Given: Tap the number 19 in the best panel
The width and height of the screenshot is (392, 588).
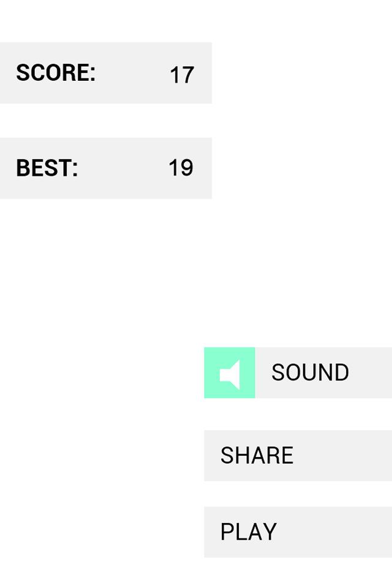Looking at the screenshot, I should (x=181, y=168).
